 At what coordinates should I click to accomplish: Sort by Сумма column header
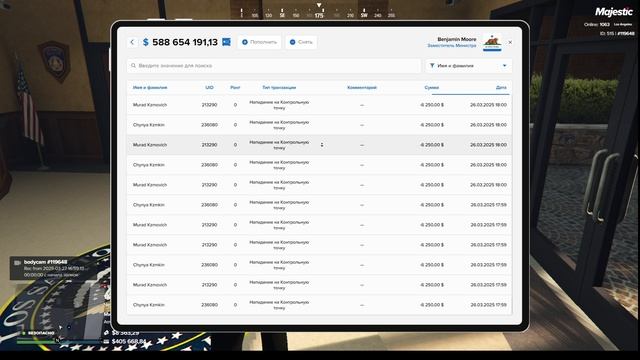click(431, 87)
